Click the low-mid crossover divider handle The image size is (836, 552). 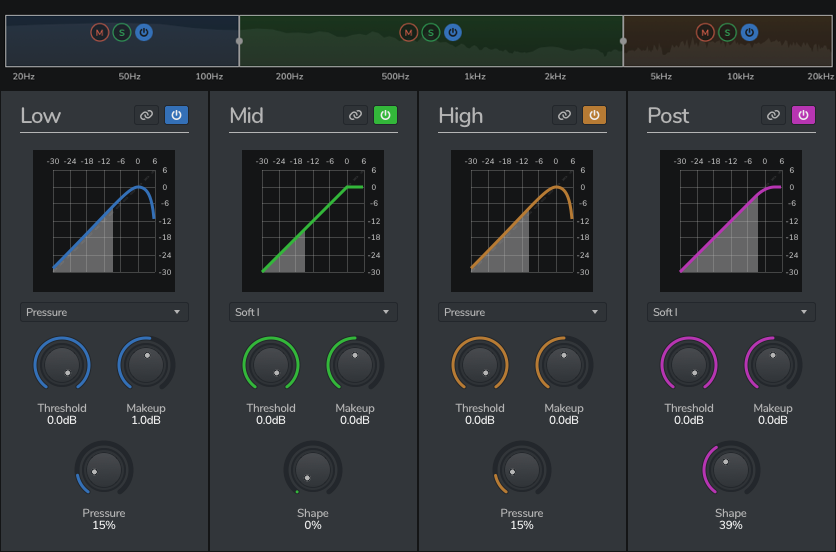(x=239, y=41)
